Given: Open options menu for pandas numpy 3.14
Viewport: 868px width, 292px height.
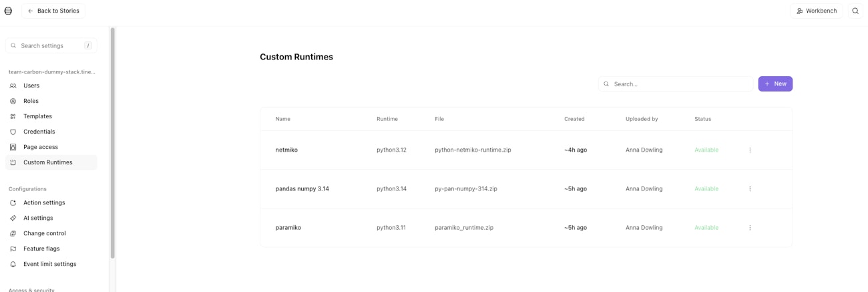Looking at the screenshot, I should point(750,189).
